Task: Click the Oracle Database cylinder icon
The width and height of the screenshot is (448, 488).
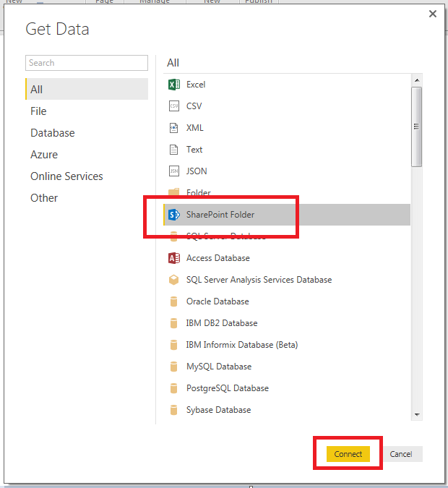Action: tap(174, 301)
